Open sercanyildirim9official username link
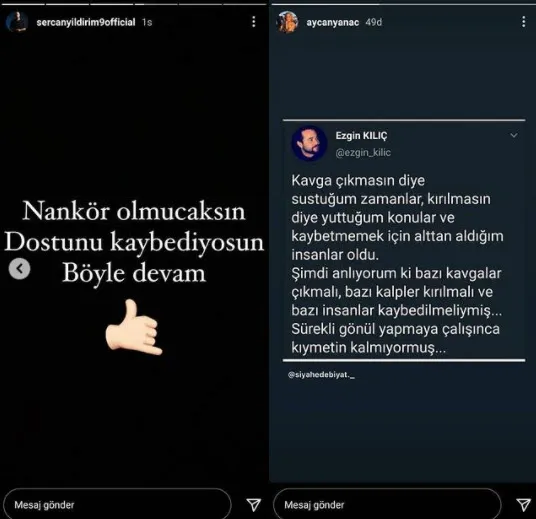This screenshot has height=519, width=536. click(x=86, y=22)
